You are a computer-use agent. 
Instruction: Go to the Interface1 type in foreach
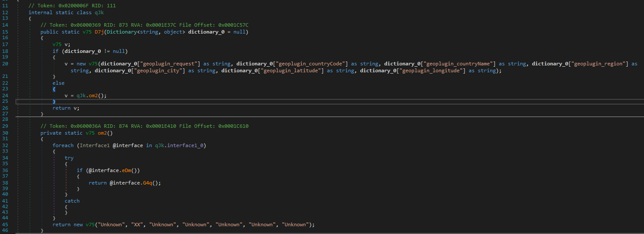pyautogui.click(x=93, y=145)
